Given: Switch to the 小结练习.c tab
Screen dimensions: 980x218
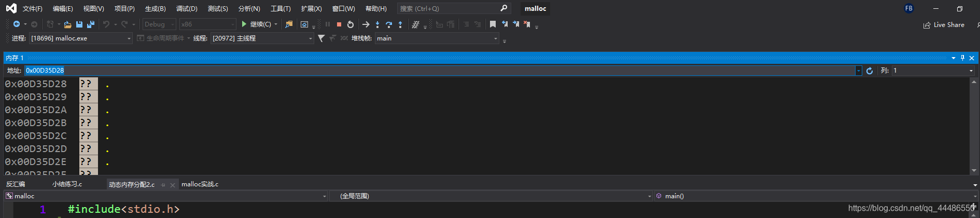Looking at the screenshot, I should click(x=67, y=184).
